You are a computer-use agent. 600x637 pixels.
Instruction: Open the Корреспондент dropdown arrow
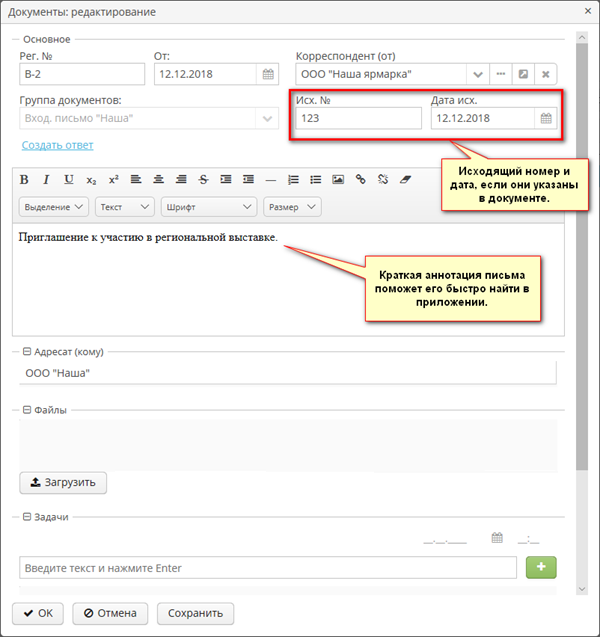pyautogui.click(x=477, y=74)
